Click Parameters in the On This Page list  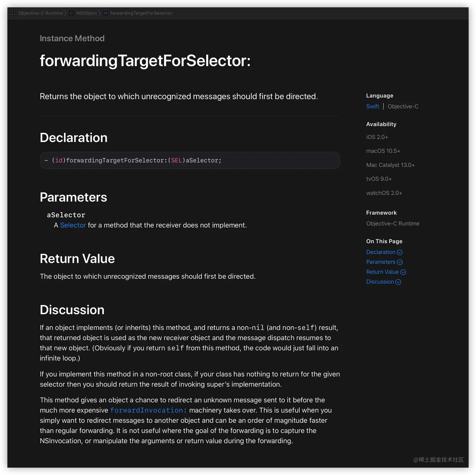tap(381, 262)
